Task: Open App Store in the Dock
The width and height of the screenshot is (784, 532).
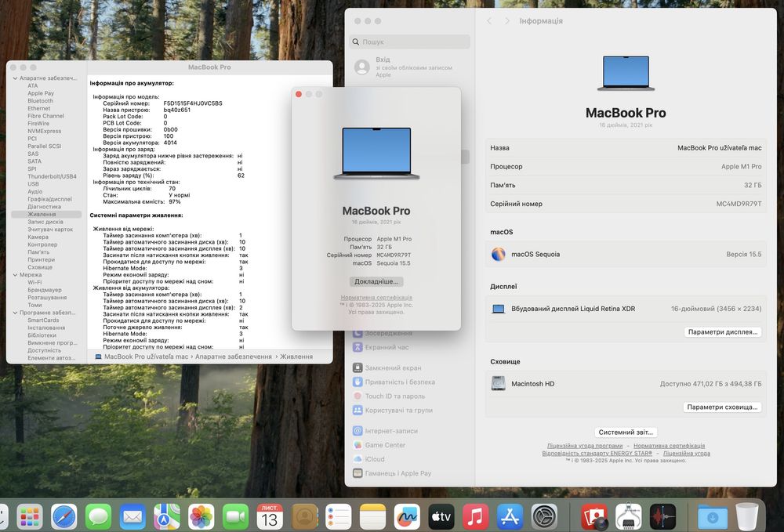Action: tap(510, 516)
